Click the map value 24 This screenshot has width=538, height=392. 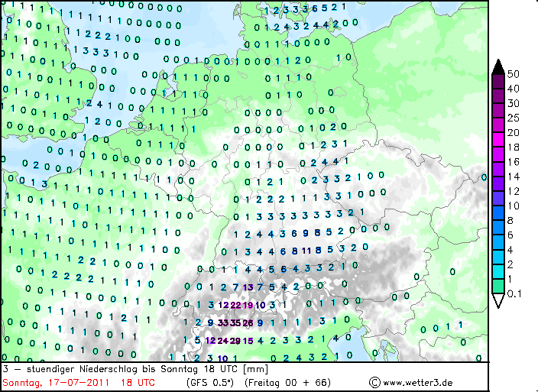(x=222, y=341)
